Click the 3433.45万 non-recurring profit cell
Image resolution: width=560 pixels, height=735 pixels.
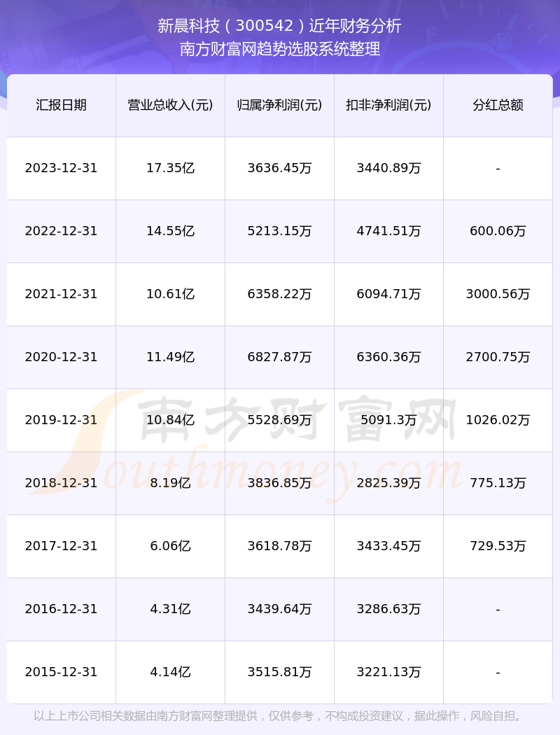389,546
